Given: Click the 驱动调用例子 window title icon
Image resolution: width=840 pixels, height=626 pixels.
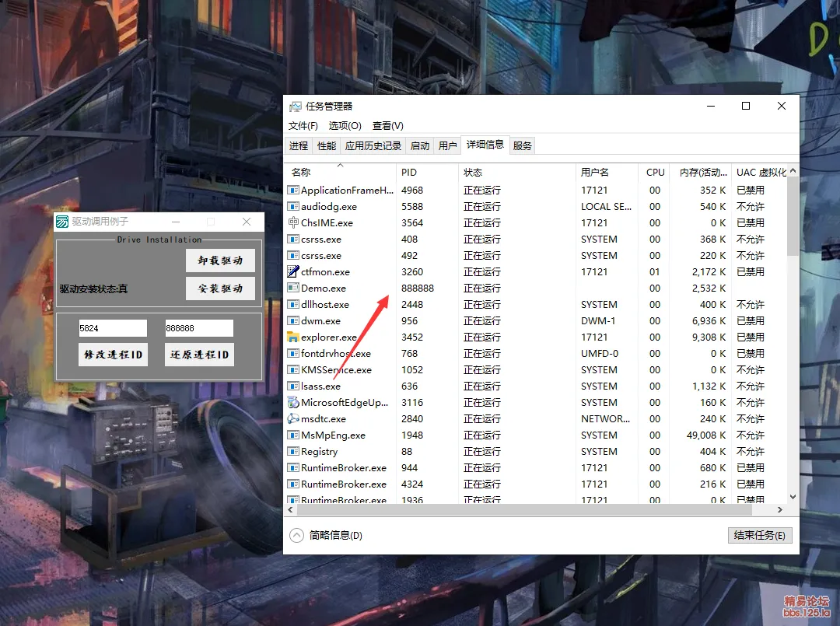Looking at the screenshot, I should [x=62, y=222].
